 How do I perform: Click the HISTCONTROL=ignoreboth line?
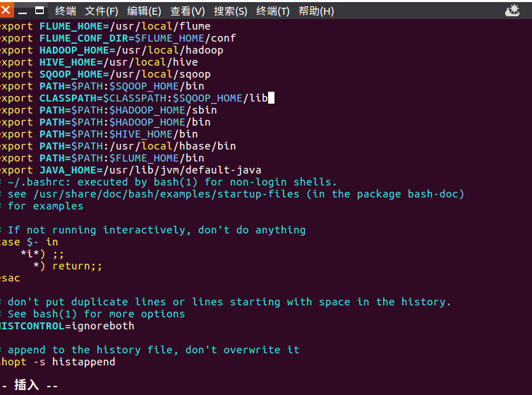[67, 326]
